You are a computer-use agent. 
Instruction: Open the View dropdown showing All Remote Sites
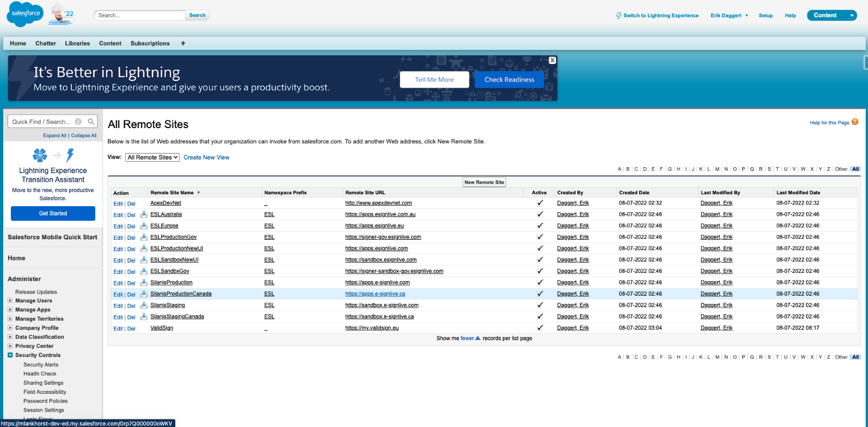point(152,157)
